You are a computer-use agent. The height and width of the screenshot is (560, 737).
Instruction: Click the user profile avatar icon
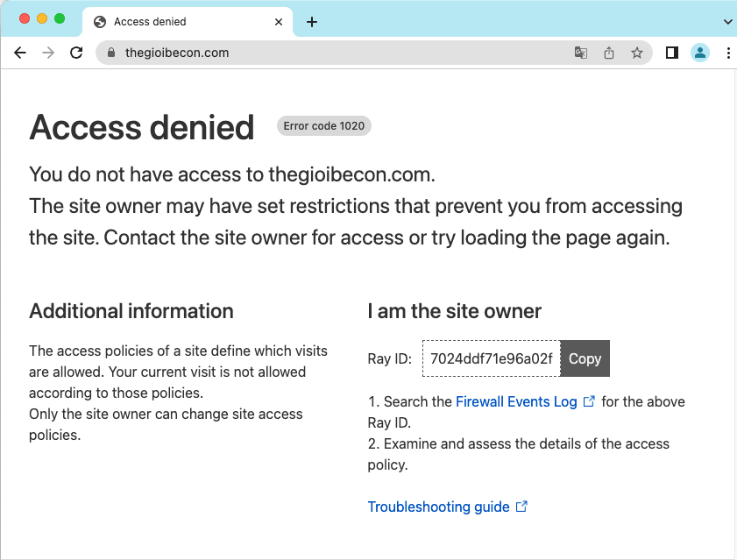pyautogui.click(x=699, y=53)
